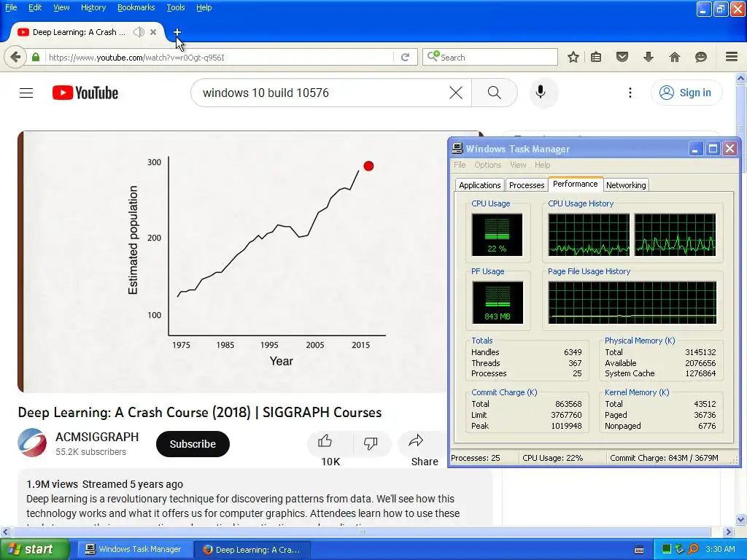The width and height of the screenshot is (747, 560).
Task: Open Firefox File menu
Action: 11,7
